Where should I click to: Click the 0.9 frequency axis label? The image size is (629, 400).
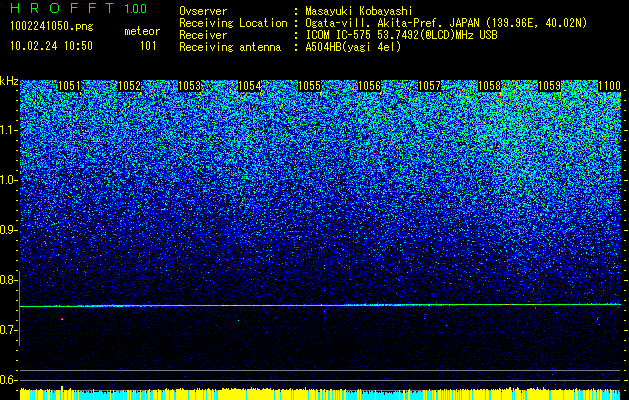point(8,230)
